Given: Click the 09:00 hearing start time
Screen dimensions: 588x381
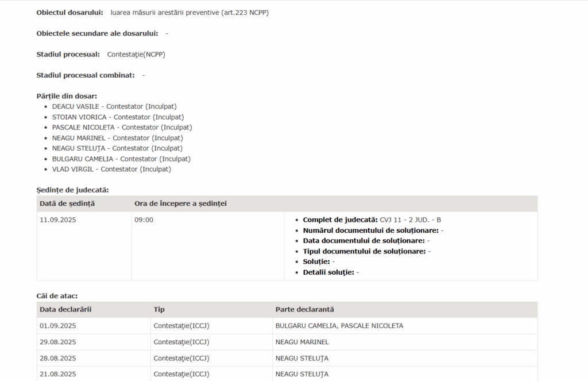Looking at the screenshot, I should (x=144, y=220).
